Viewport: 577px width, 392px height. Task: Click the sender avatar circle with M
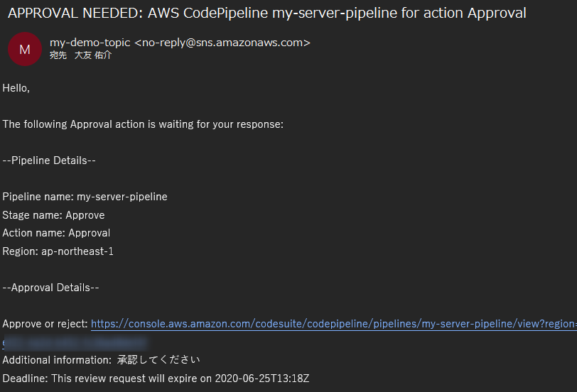click(25, 49)
